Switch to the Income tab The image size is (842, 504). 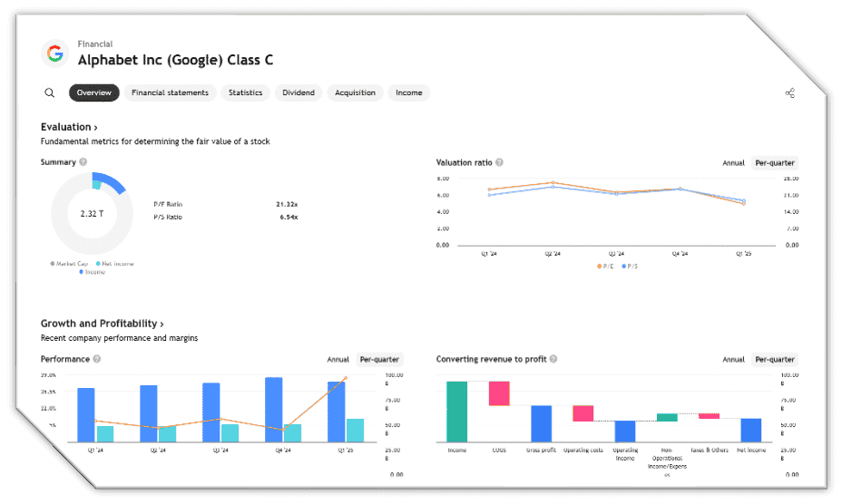click(408, 92)
